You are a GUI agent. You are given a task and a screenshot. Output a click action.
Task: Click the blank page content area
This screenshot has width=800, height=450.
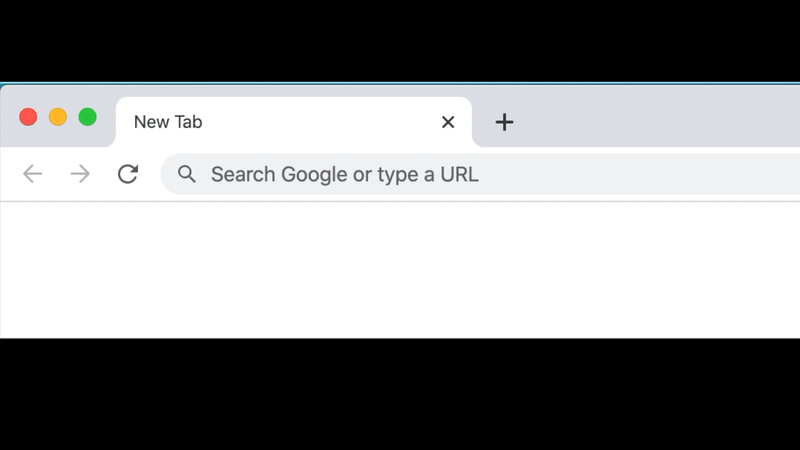pos(400,270)
